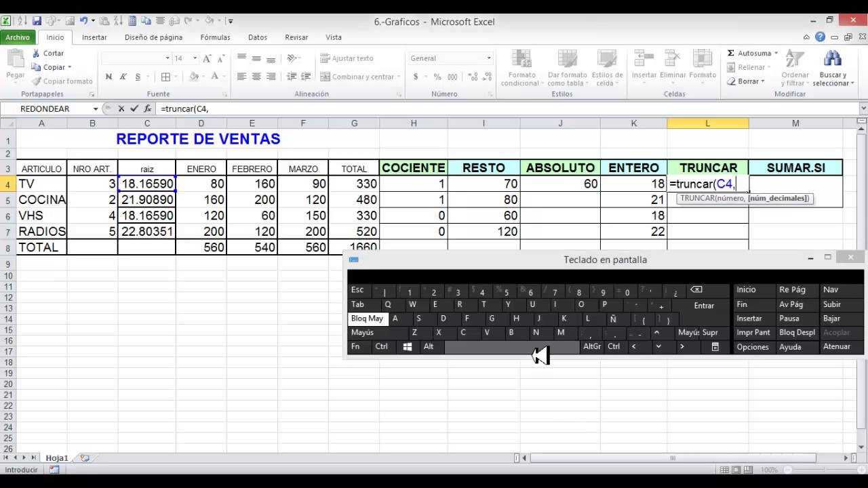Open Fuente group dialog launcher
868x488 pixels.
[x=226, y=94]
